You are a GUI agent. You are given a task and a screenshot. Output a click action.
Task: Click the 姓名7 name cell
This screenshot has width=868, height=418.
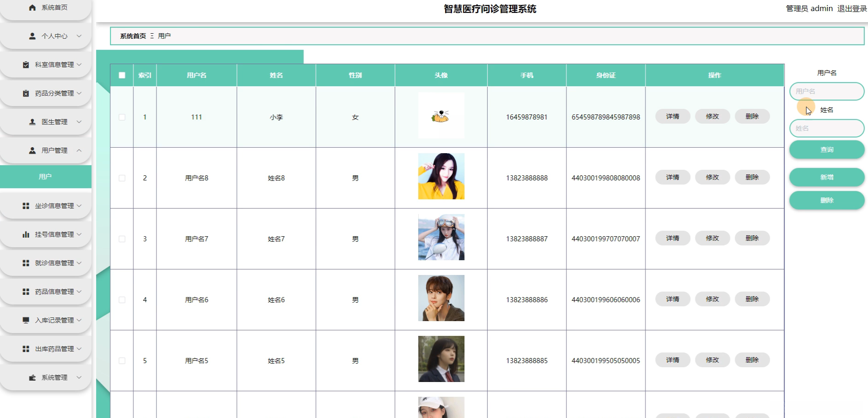tap(277, 239)
